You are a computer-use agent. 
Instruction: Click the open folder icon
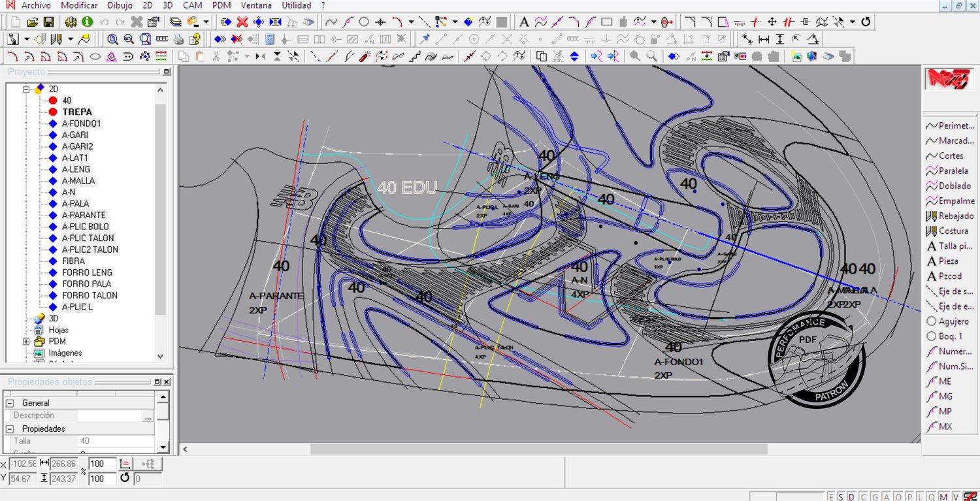(x=31, y=22)
